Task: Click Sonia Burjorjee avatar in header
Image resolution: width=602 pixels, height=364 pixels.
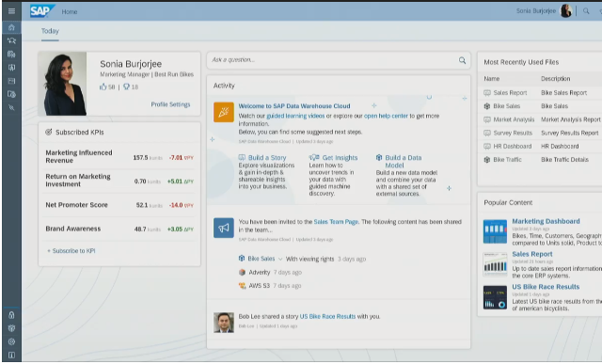Action: tap(566, 10)
